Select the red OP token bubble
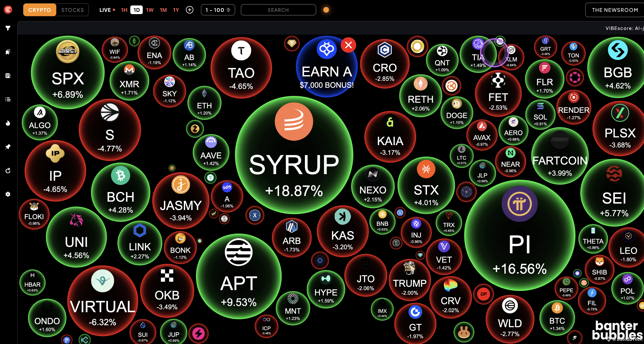This screenshot has height=344, width=644. (x=484, y=294)
